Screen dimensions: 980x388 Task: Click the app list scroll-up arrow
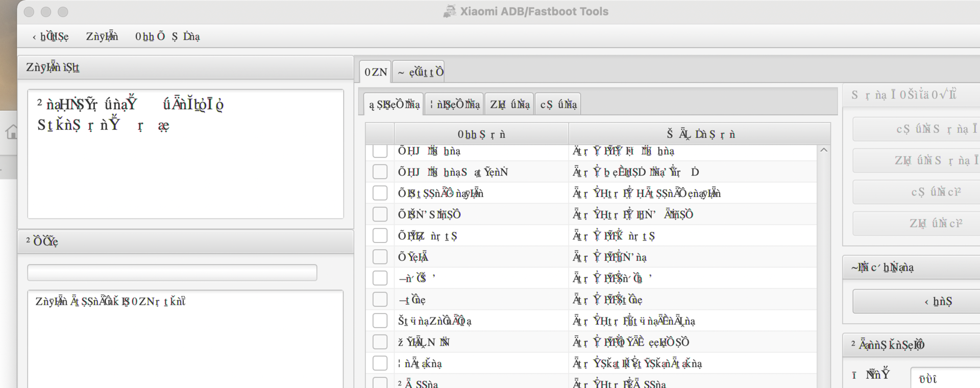point(824,151)
